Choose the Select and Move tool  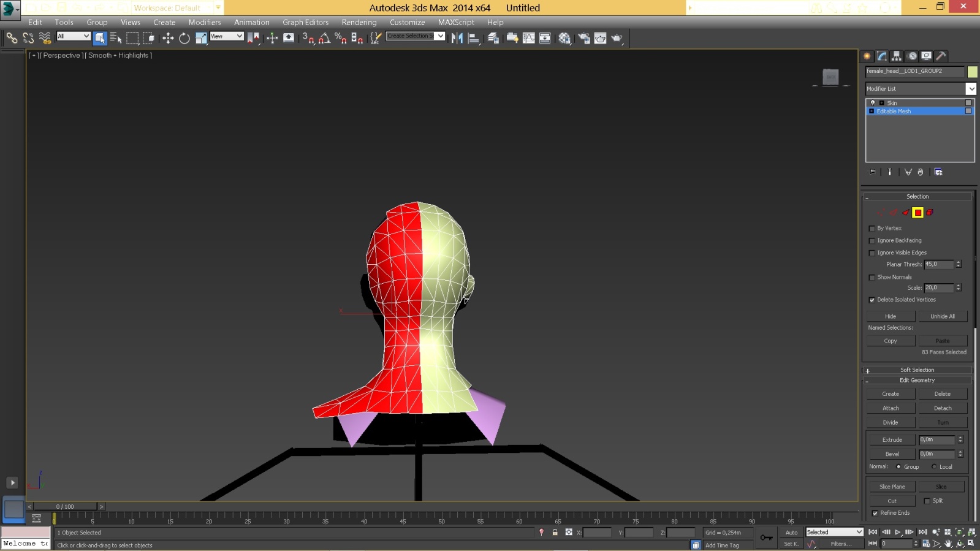point(168,38)
